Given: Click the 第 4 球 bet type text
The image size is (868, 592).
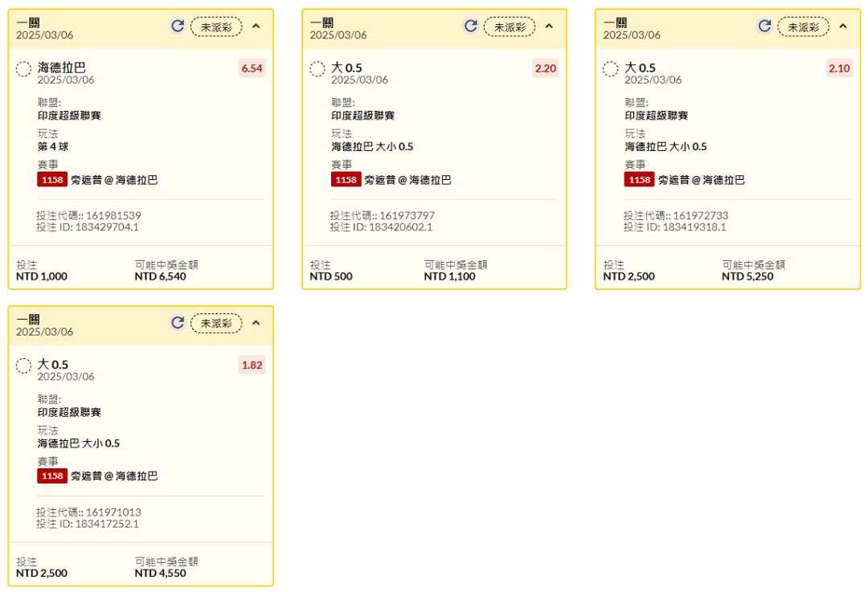Looking at the screenshot, I should pyautogui.click(x=53, y=147).
